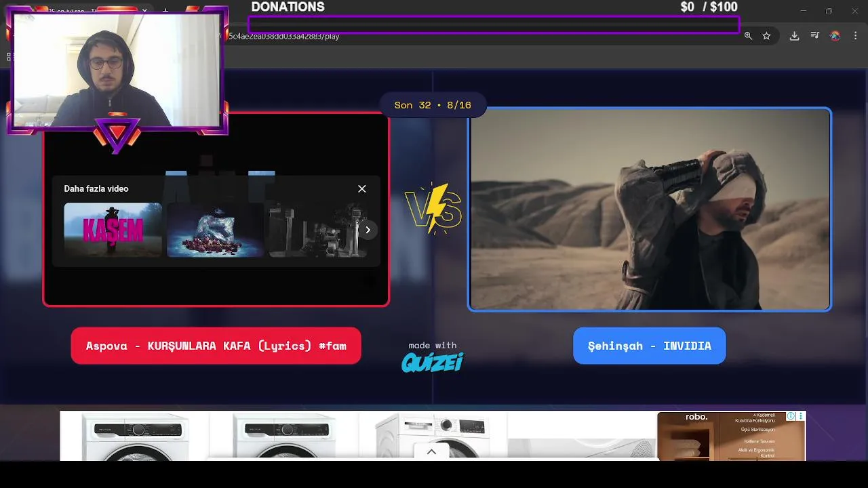The height and width of the screenshot is (488, 868).
Task: Open the Chrome three-dot menu
Action: click(856, 36)
